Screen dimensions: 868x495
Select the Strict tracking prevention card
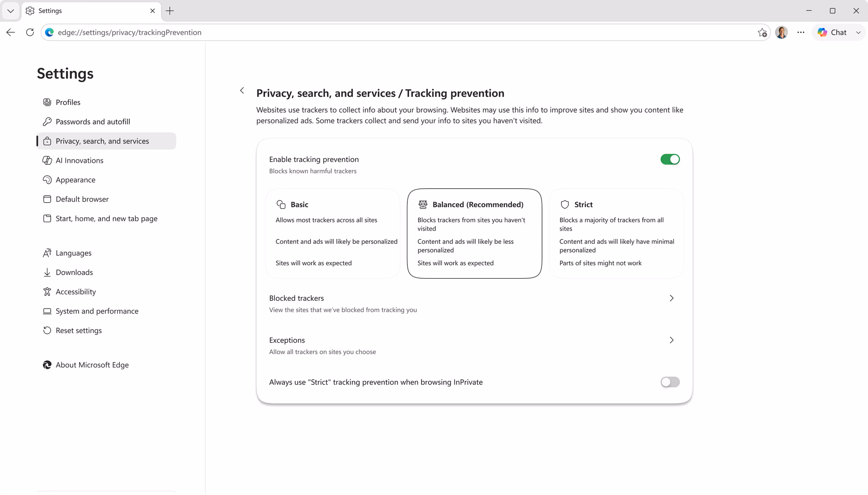(616, 233)
